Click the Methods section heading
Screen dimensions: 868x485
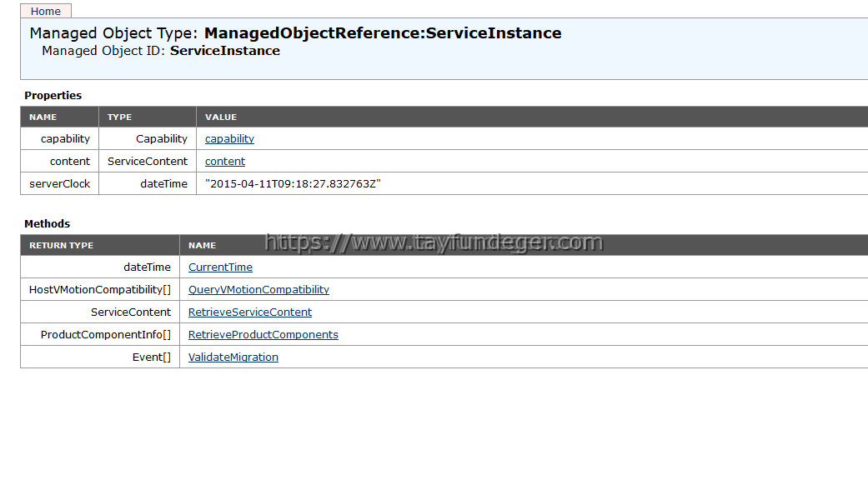coord(47,224)
